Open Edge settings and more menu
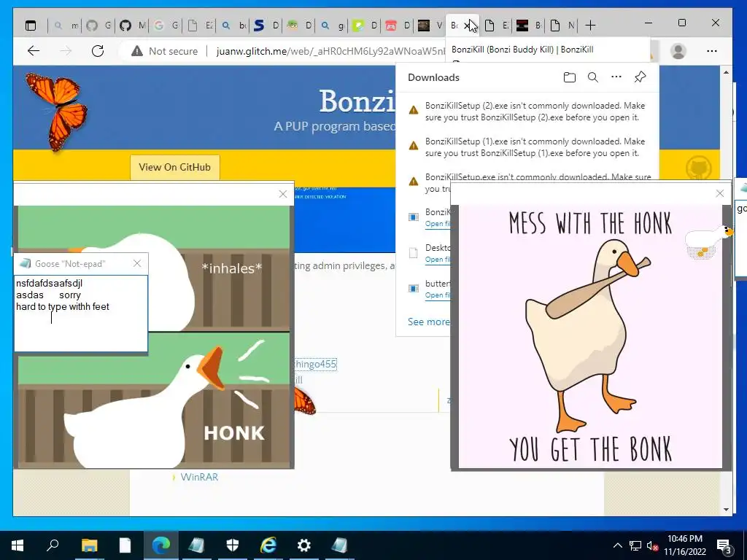 pyautogui.click(x=712, y=51)
